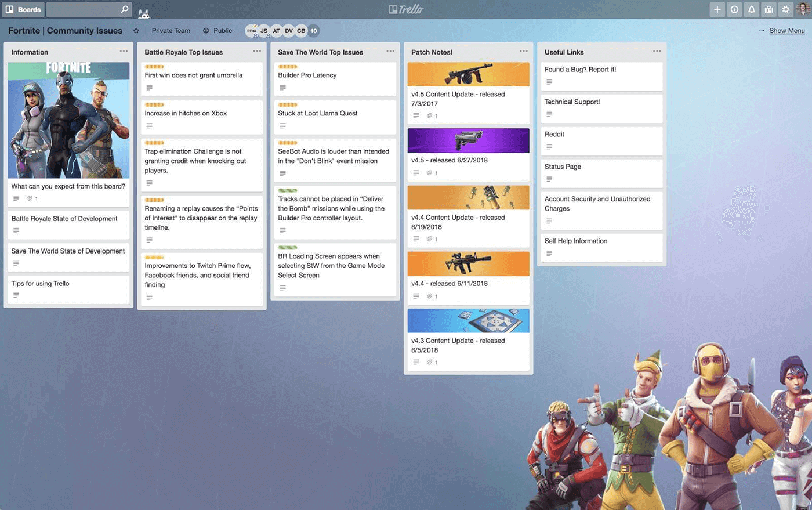The width and height of the screenshot is (812, 510).
Task: Open SeeBot Audio is louder card
Action: (335, 160)
